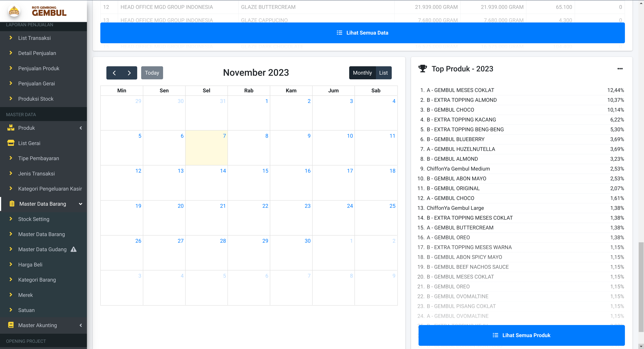This screenshot has height=349, width=644.
Task: Open the three-dots menu on Top Produk
Action: 620,68
